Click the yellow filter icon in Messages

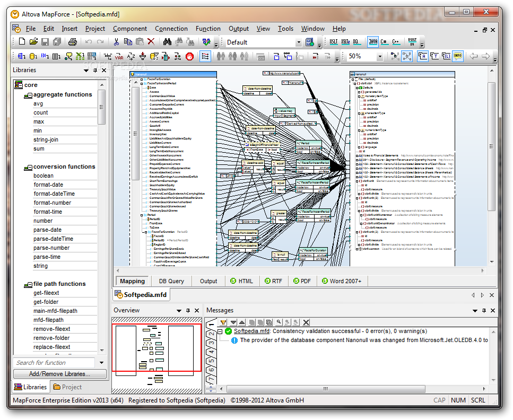(x=223, y=322)
